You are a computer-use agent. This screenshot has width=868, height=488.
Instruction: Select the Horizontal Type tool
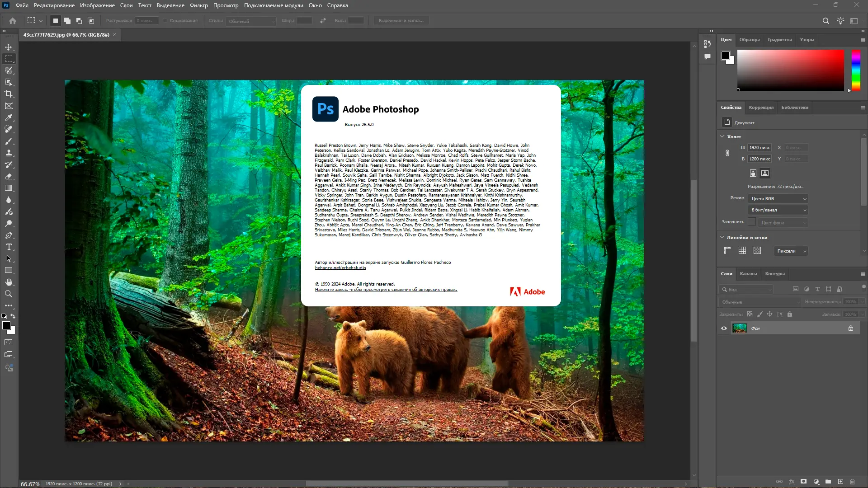[x=9, y=247]
